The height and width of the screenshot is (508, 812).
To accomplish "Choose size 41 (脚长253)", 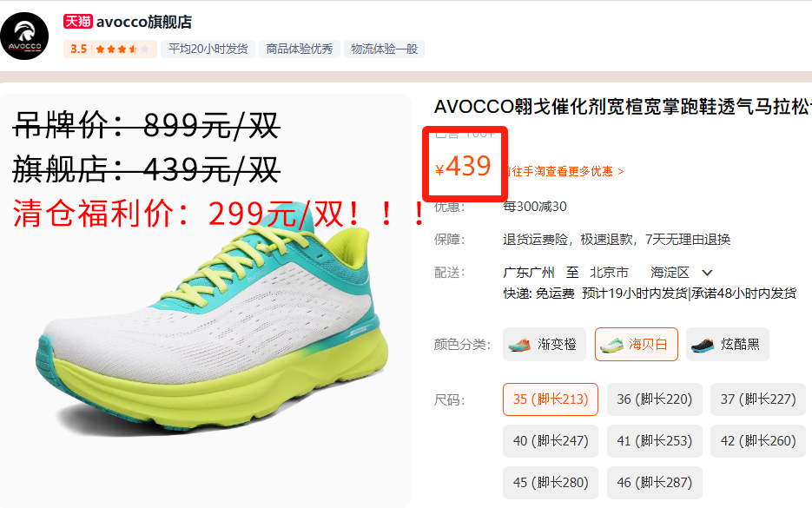I will (x=655, y=441).
